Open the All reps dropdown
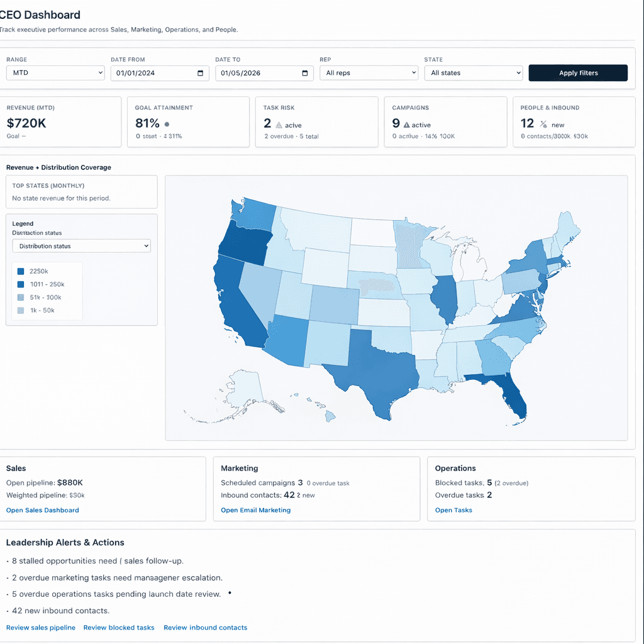 369,72
